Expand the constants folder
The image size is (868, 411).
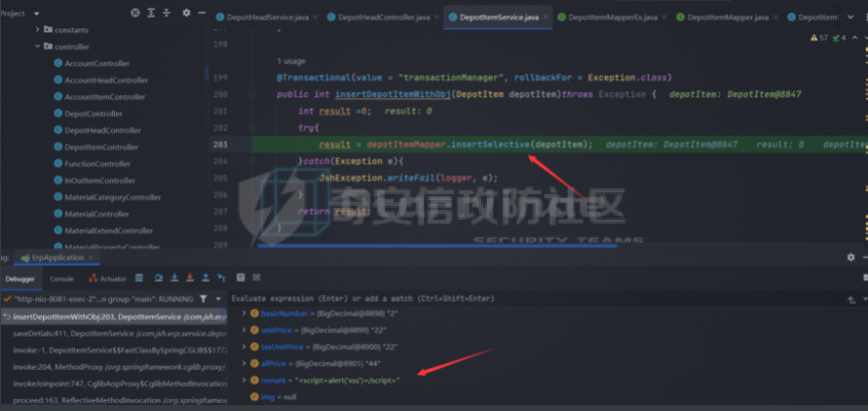click(x=37, y=29)
